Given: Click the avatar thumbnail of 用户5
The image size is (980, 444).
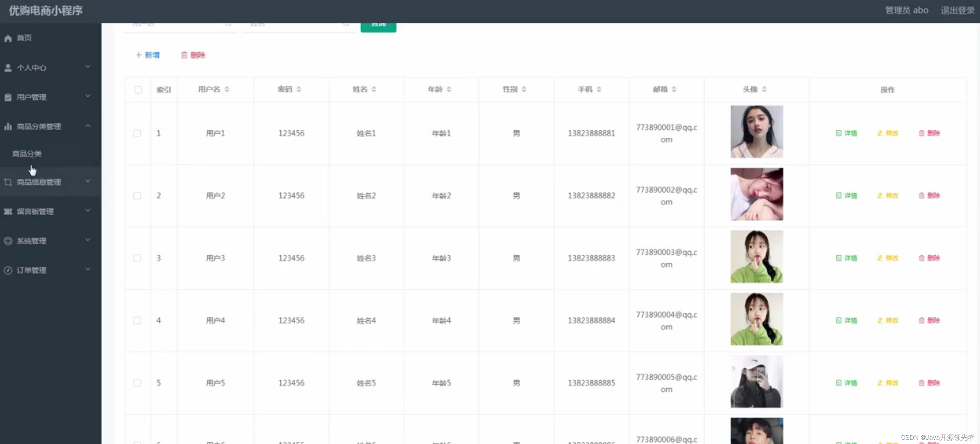Looking at the screenshot, I should tap(756, 381).
